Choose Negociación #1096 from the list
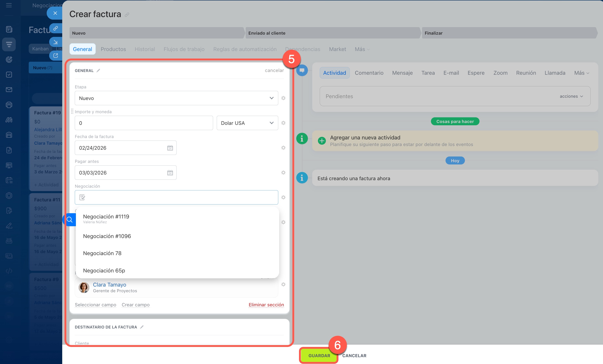603x364 pixels. click(107, 236)
